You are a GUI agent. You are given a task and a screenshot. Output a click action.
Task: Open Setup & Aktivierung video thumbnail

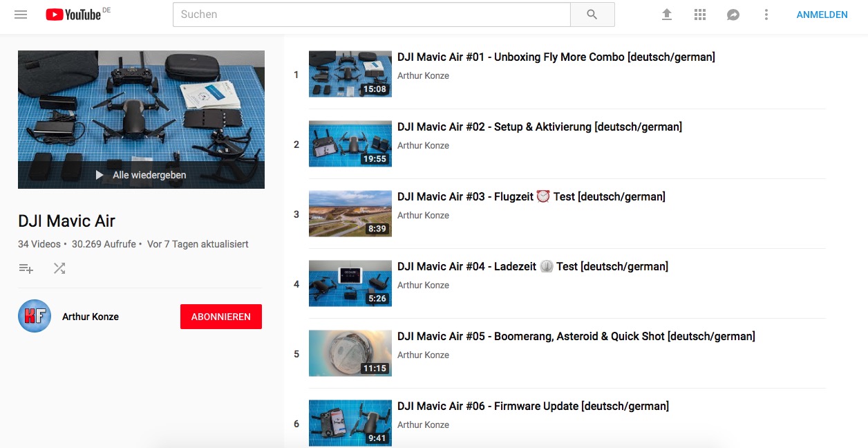(350, 144)
